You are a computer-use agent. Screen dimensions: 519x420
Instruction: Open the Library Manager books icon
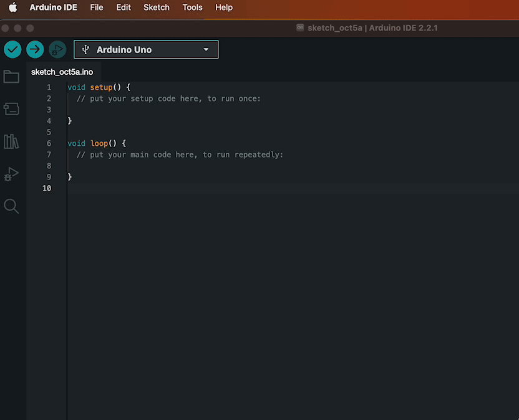click(x=11, y=141)
